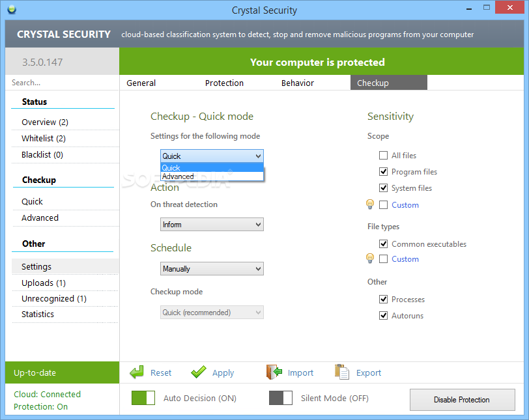This screenshot has height=420, width=529.
Task: Click the lightbulb hint beside Scope Custom
Action: [x=370, y=204]
